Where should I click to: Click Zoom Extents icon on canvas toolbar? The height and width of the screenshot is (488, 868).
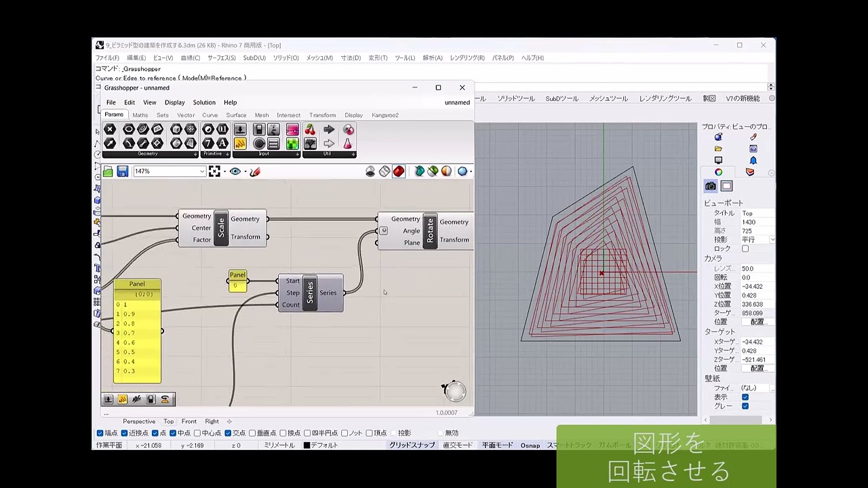(214, 171)
